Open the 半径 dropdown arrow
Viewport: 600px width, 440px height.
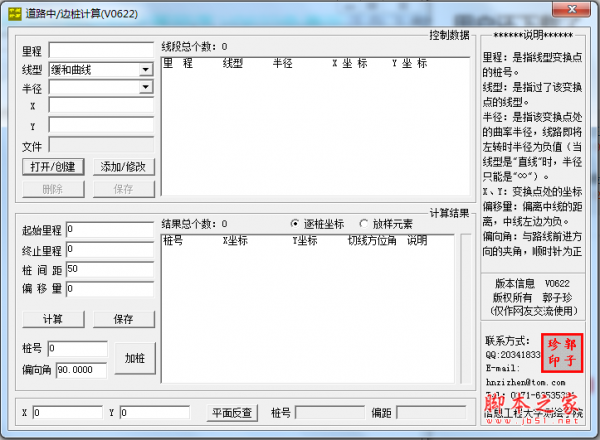[146, 87]
